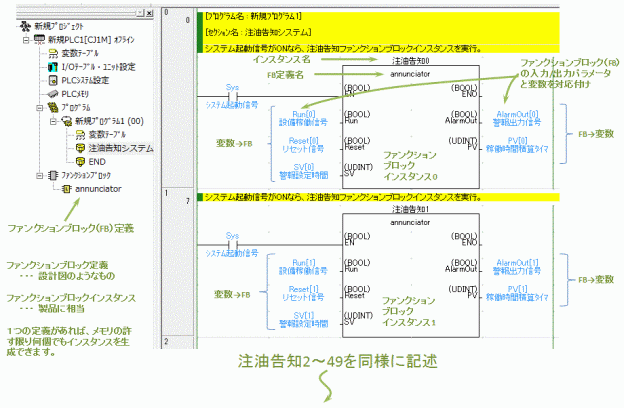
Task: Select 新規PLC1[CJ1M] オフライン tree item
Action: [x=91, y=40]
